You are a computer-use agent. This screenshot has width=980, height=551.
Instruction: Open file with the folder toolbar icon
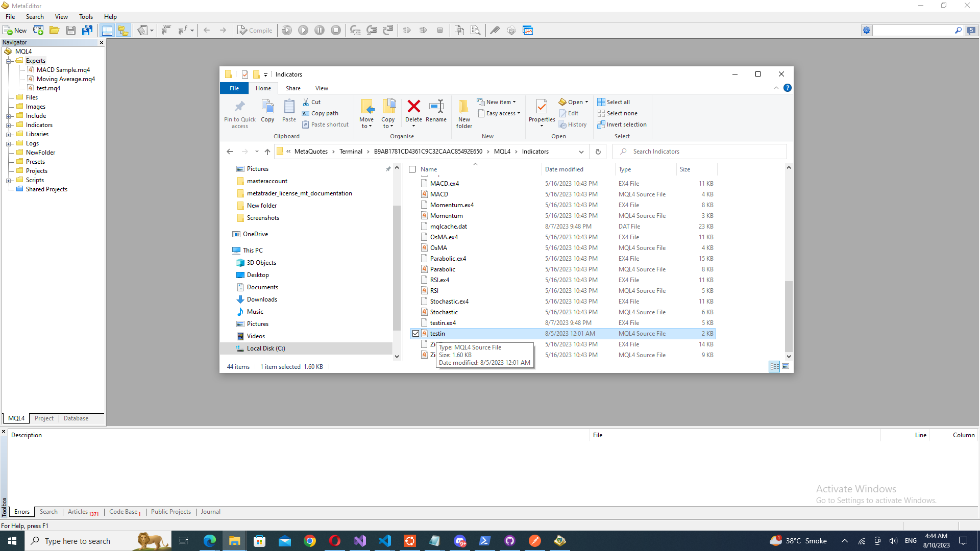click(54, 31)
